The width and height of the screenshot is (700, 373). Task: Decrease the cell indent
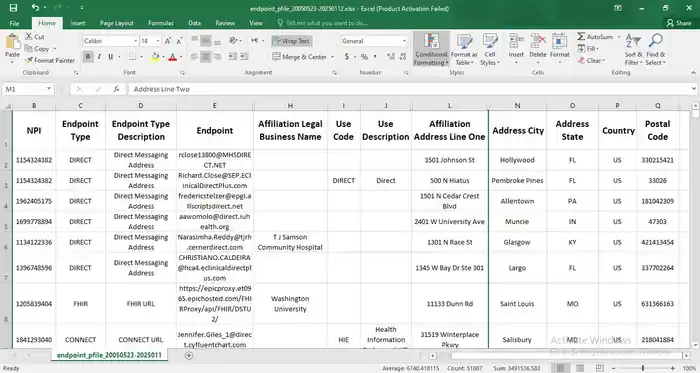pyautogui.click(x=233, y=57)
